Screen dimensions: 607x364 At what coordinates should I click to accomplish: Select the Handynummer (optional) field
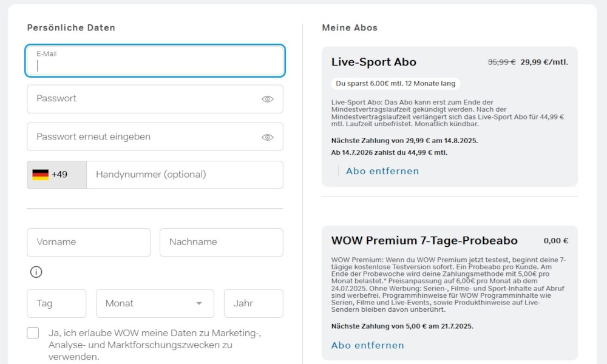click(x=185, y=175)
